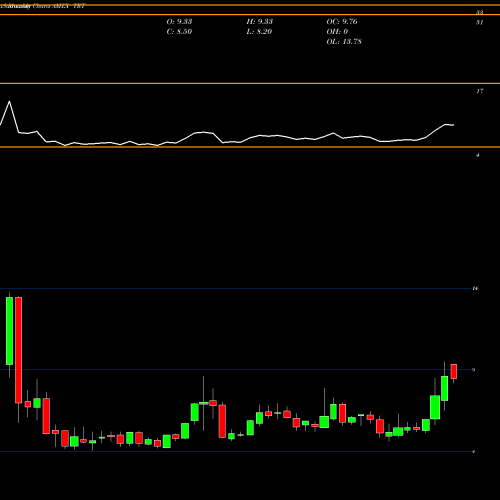Click the 17 axis label of indicator panel

coord(480,91)
